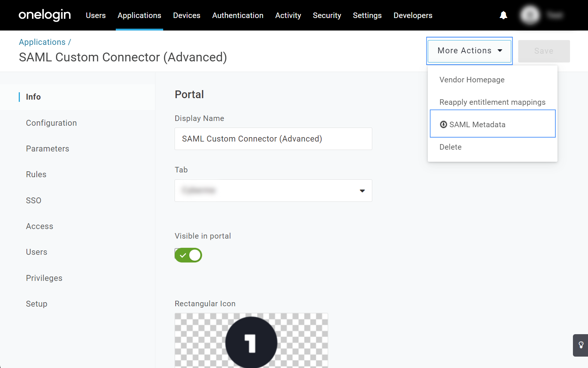The width and height of the screenshot is (588, 368).
Task: Select Delete in More Actions menu
Action: click(450, 147)
